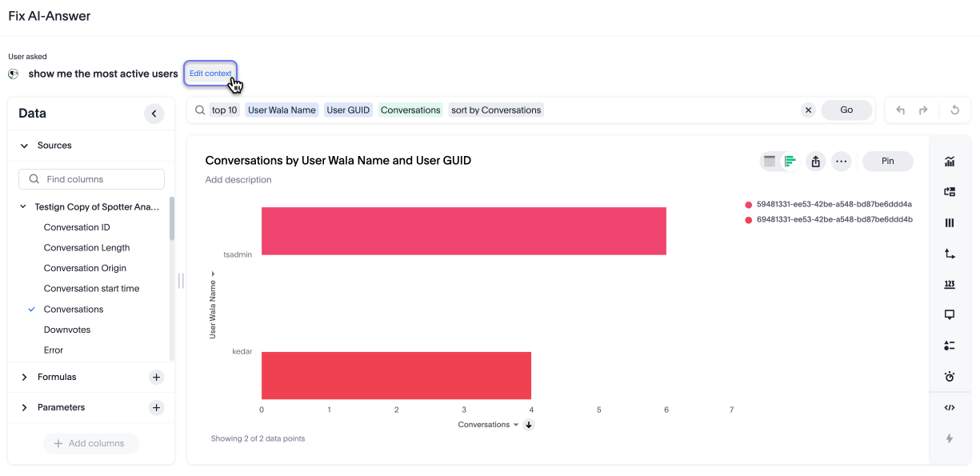The image size is (980, 476).
Task: Click the Edit context link
Action: tap(210, 74)
